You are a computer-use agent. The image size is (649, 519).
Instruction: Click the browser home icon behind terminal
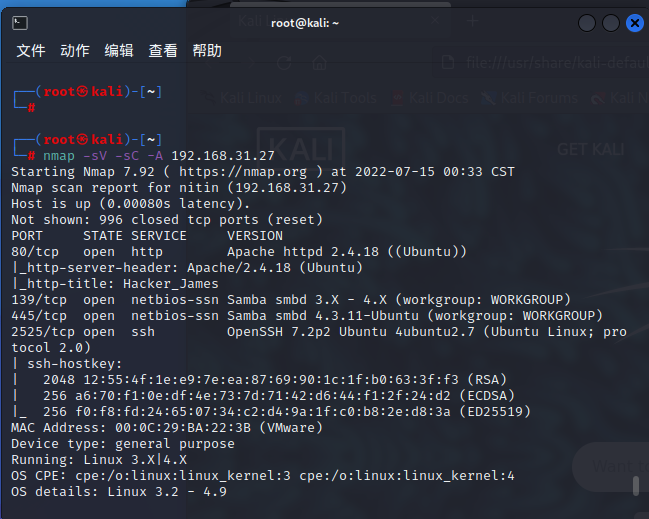point(320,63)
